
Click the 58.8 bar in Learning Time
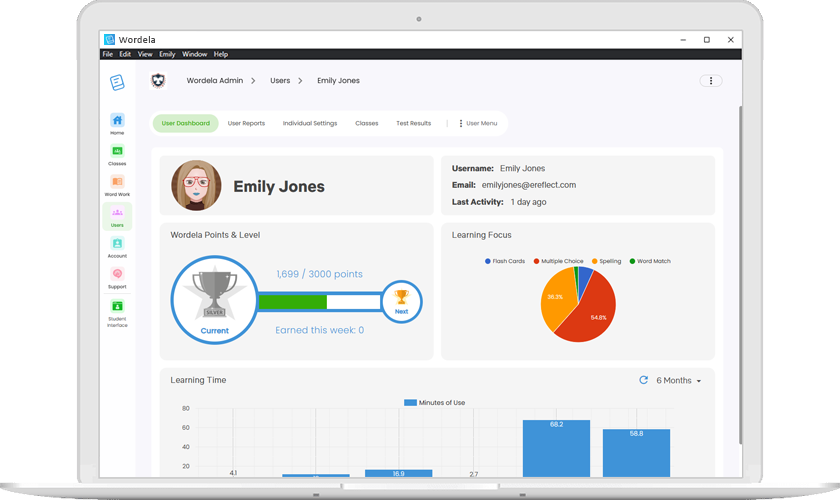point(636,453)
